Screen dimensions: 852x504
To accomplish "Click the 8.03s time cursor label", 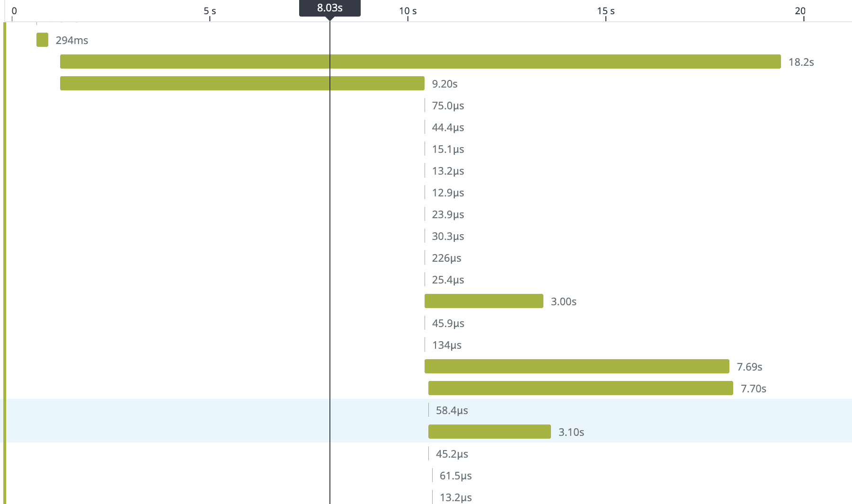I will pyautogui.click(x=329, y=8).
